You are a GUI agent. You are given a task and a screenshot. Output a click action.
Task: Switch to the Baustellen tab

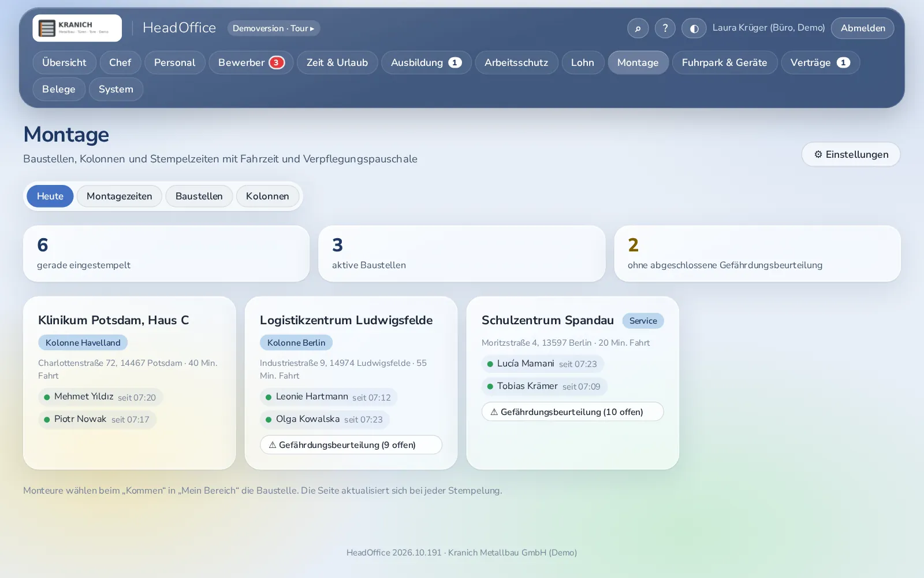[199, 196]
